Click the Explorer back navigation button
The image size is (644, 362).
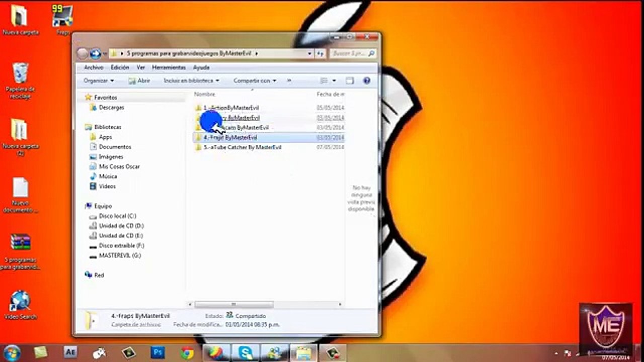pyautogui.click(x=83, y=53)
